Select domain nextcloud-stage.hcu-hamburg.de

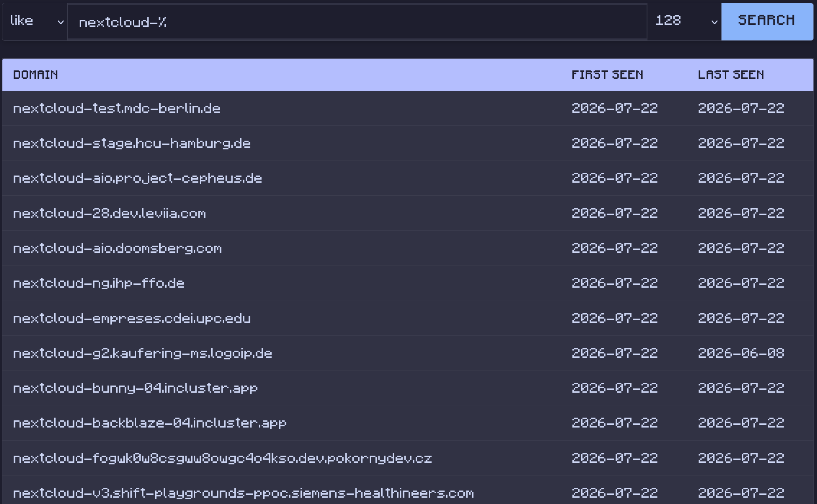132,143
